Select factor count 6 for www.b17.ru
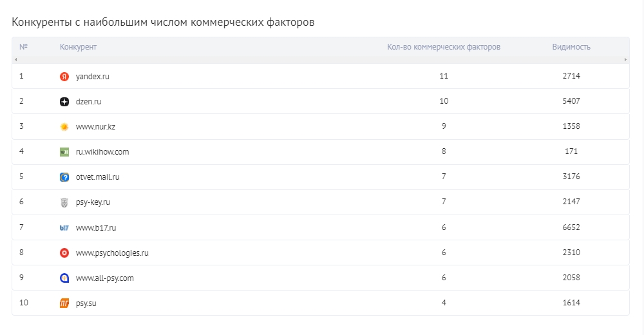Image resolution: width=644 pixels, height=335 pixels. (444, 227)
